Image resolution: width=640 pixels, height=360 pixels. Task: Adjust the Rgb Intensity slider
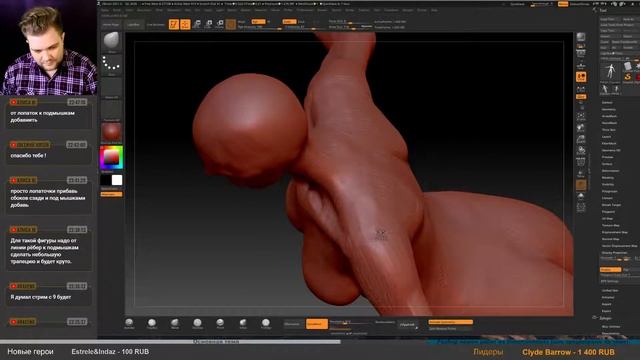259,27
